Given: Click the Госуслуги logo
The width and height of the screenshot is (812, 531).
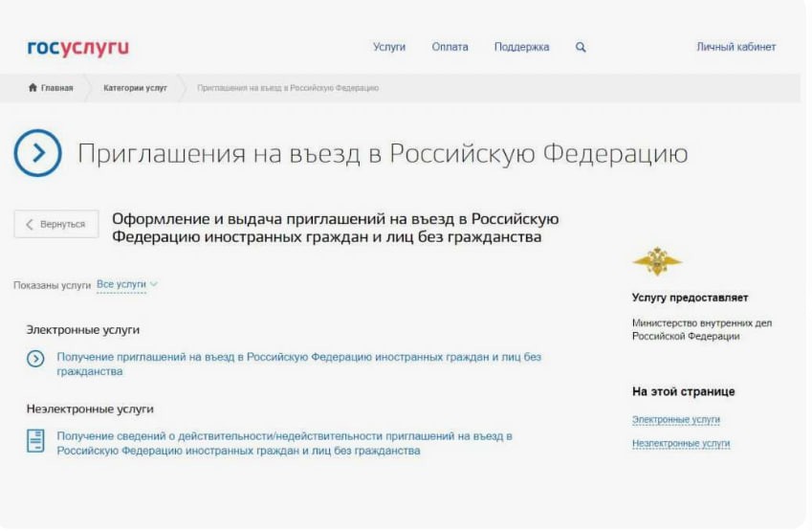Looking at the screenshot, I should 77,48.
